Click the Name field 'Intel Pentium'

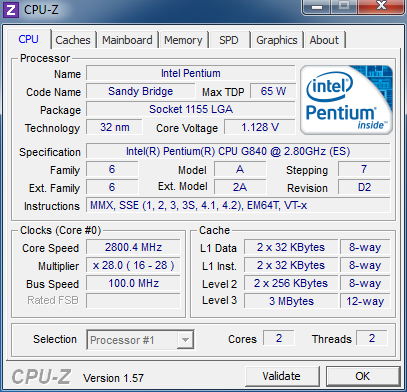pyautogui.click(x=191, y=73)
